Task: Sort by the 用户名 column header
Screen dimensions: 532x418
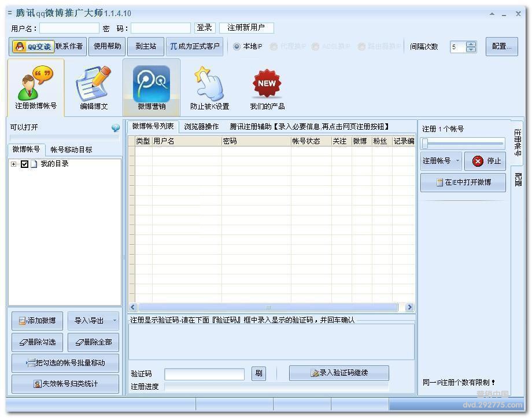Action: (187, 141)
